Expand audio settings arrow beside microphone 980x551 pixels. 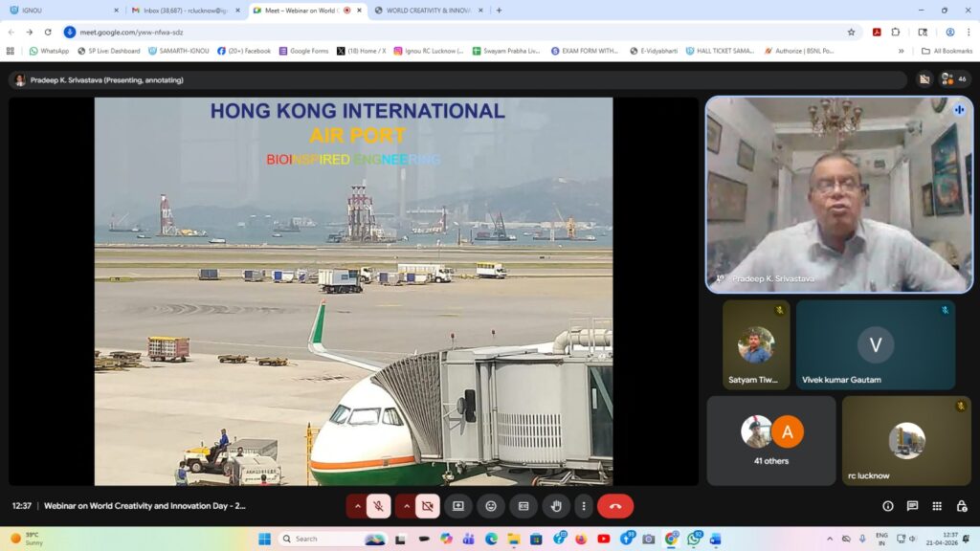click(357, 506)
